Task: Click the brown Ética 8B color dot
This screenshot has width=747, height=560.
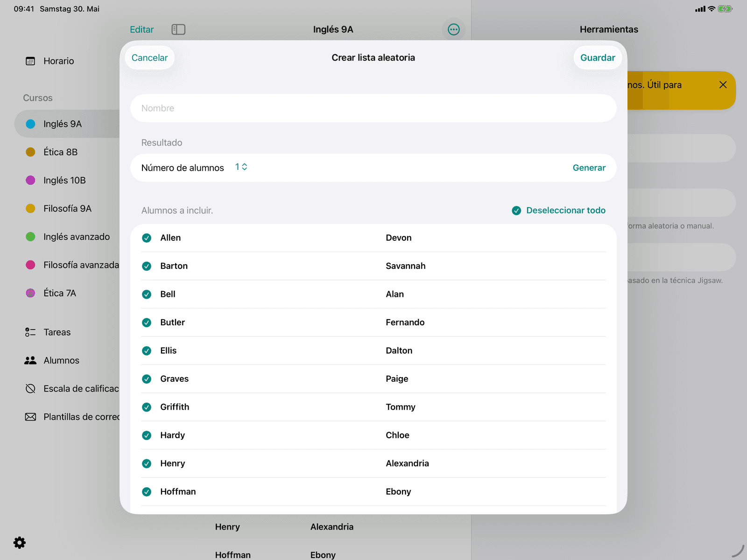Action: [x=30, y=152]
